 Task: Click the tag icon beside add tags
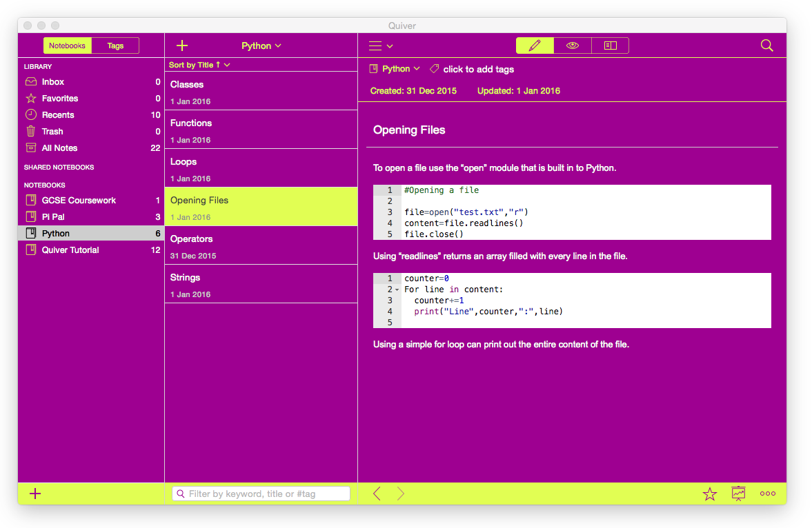pos(434,69)
